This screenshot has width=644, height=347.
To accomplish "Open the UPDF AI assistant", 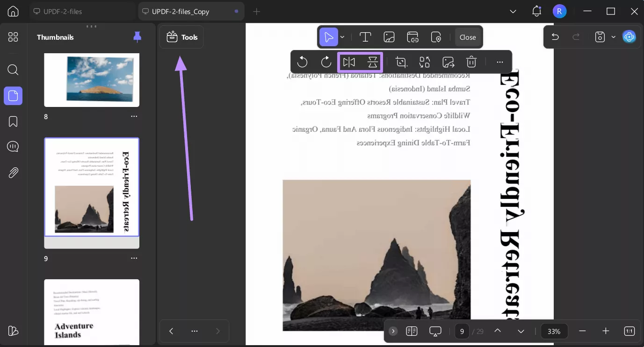I will [x=629, y=37].
